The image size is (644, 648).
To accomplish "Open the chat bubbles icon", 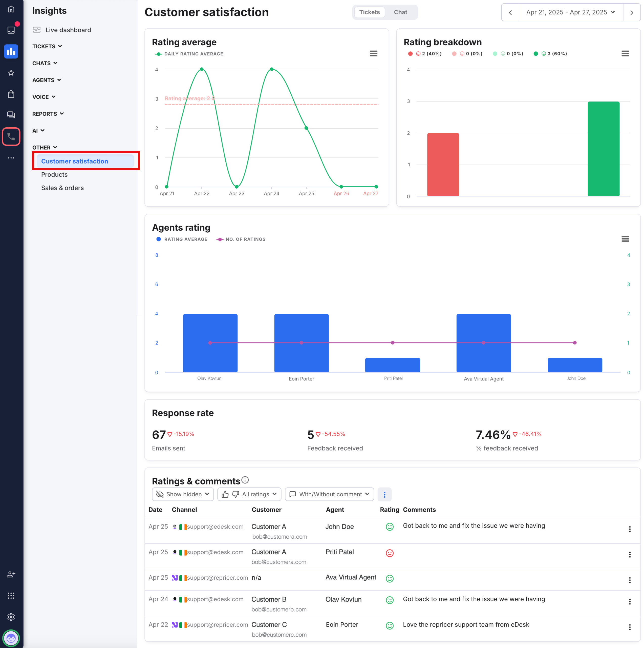I will pos(11,115).
